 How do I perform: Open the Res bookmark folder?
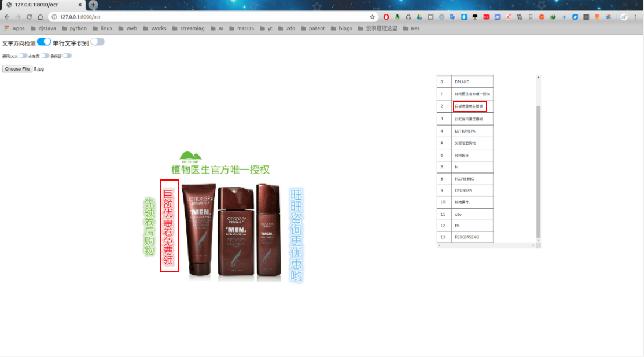[x=411, y=28]
